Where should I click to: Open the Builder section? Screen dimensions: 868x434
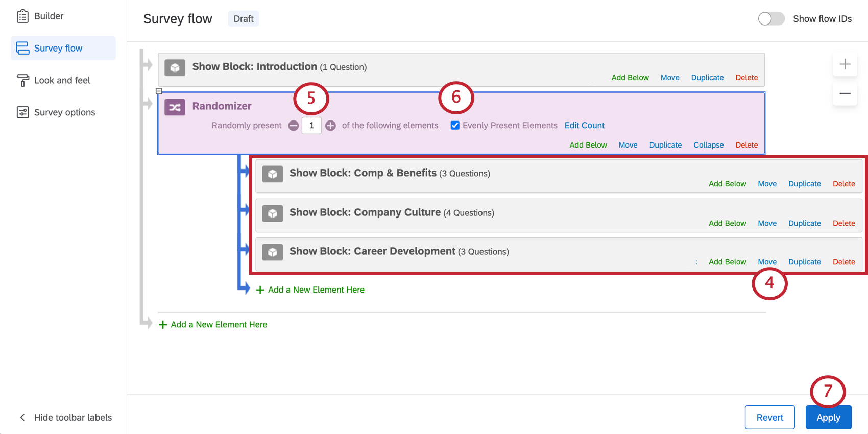(49, 16)
